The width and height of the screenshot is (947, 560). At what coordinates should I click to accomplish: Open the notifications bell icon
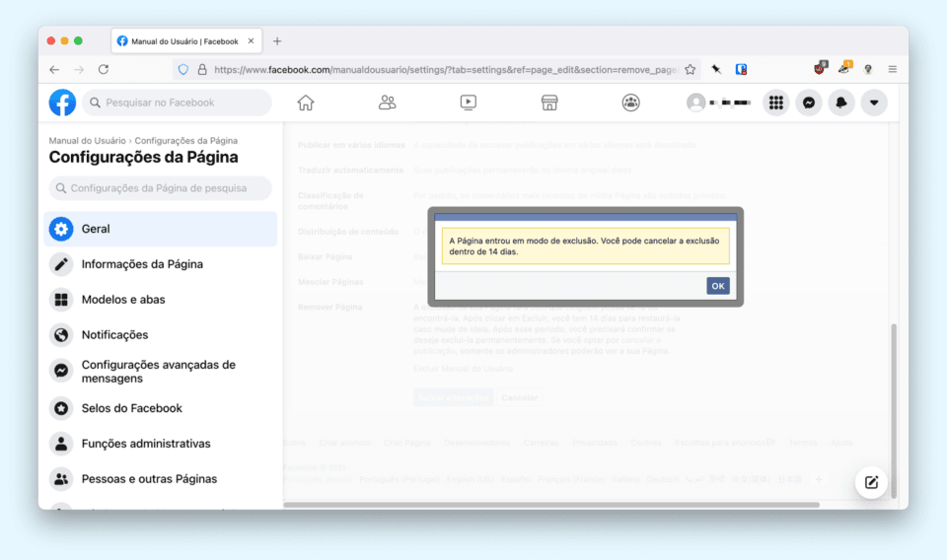point(841,103)
